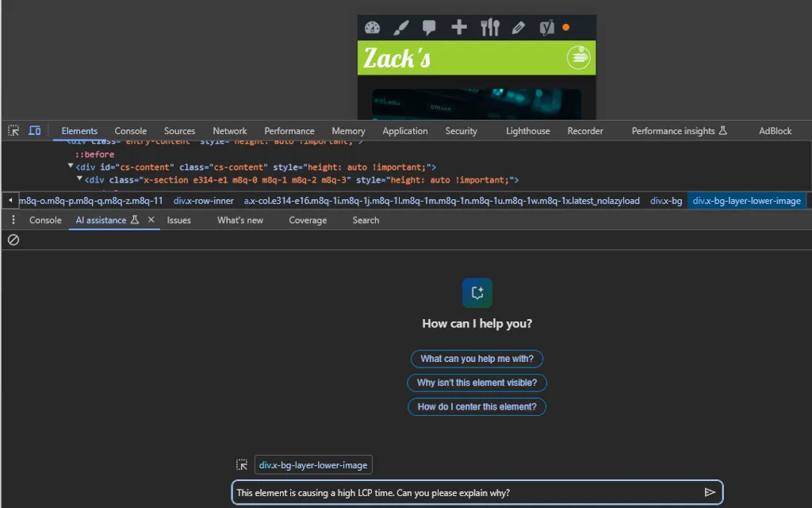This screenshot has width=812, height=508.
Task: Toggle the device toolbar icon
Action: 35,131
